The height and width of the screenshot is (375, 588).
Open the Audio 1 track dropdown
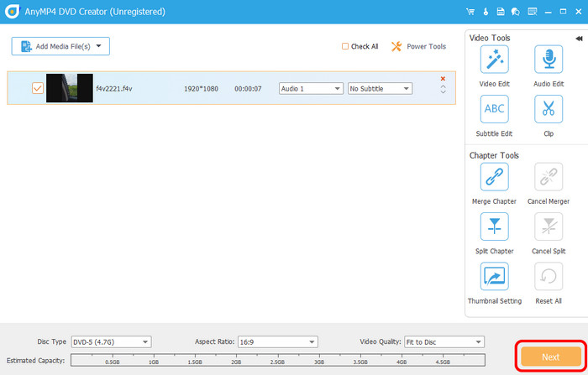(x=311, y=88)
